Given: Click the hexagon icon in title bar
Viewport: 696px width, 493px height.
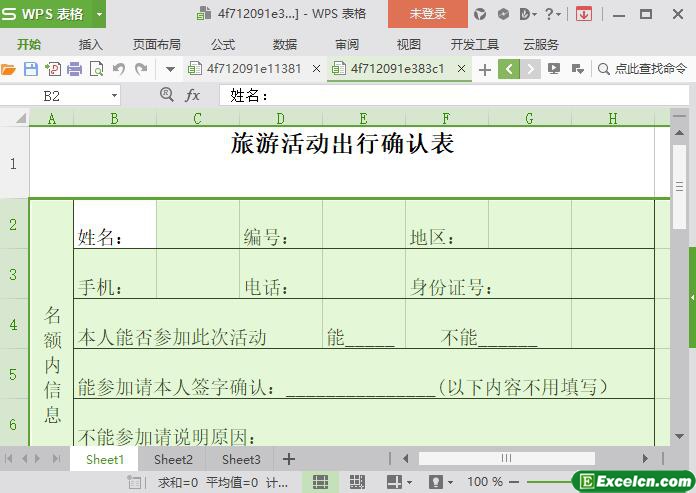Looking at the screenshot, I should 503,14.
